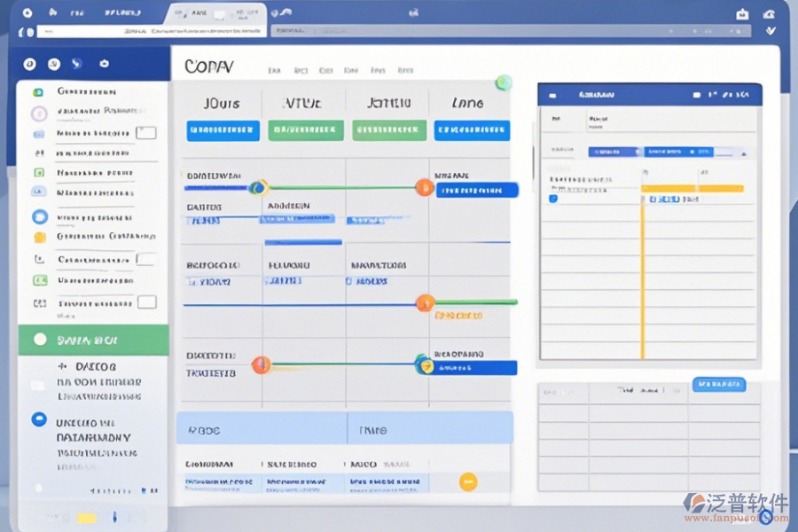Tick the first checkbox in sidebar list
This screenshot has height=532, width=798.
146,133
